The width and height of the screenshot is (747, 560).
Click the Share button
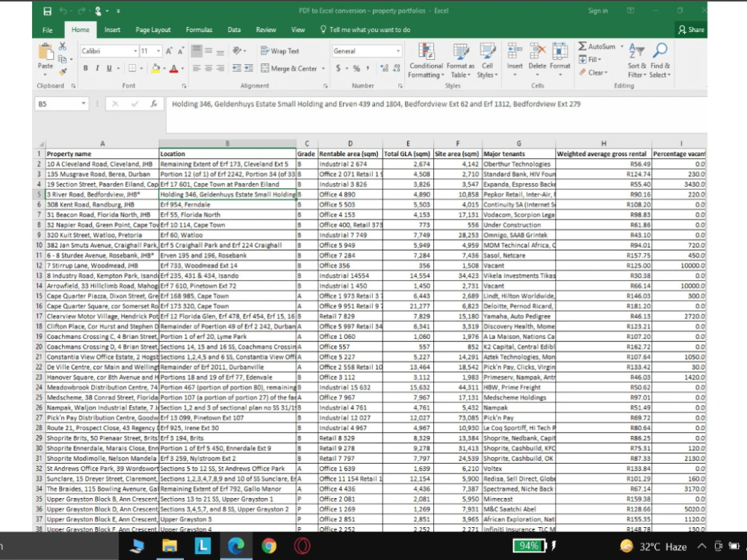tap(691, 30)
